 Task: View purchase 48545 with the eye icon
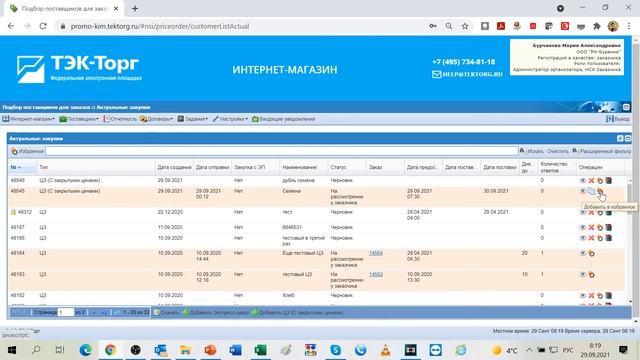point(582,191)
